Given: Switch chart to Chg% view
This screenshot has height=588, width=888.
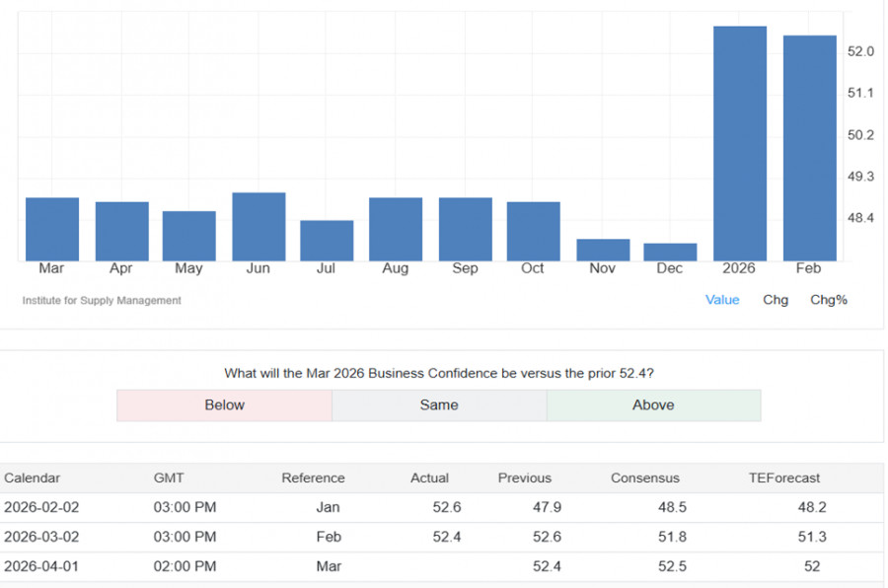Looking at the screenshot, I should 829,300.
